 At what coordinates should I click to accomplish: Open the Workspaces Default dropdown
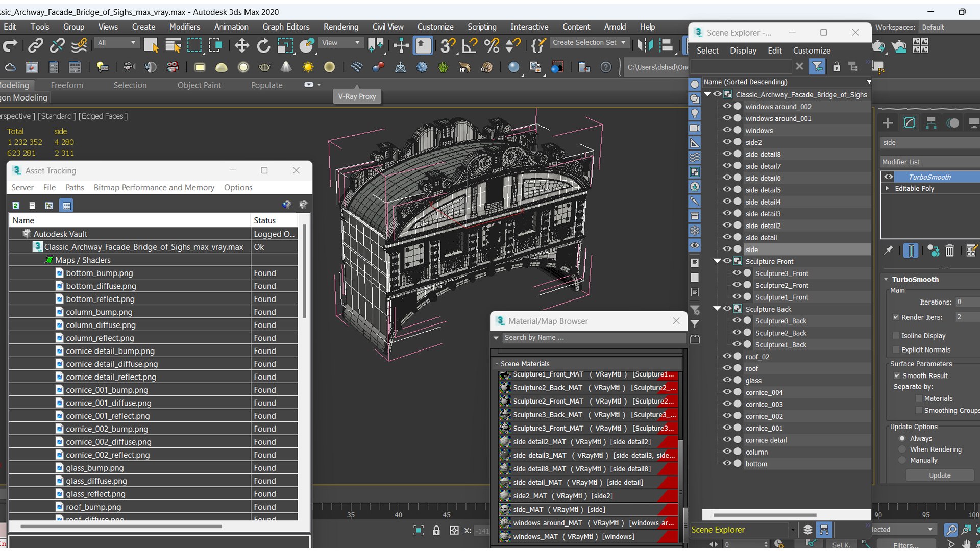pyautogui.click(x=948, y=27)
